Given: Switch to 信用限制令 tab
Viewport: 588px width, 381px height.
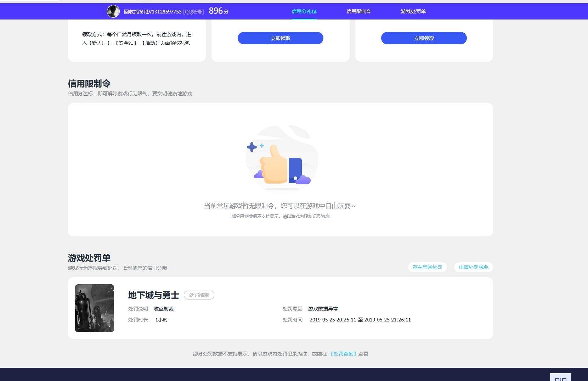Looking at the screenshot, I should (358, 11).
